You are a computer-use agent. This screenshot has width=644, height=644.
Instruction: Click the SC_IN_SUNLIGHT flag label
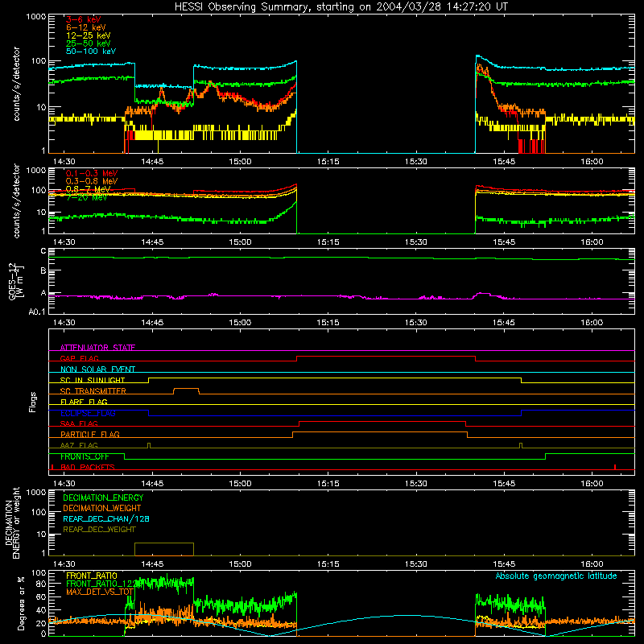tap(93, 380)
